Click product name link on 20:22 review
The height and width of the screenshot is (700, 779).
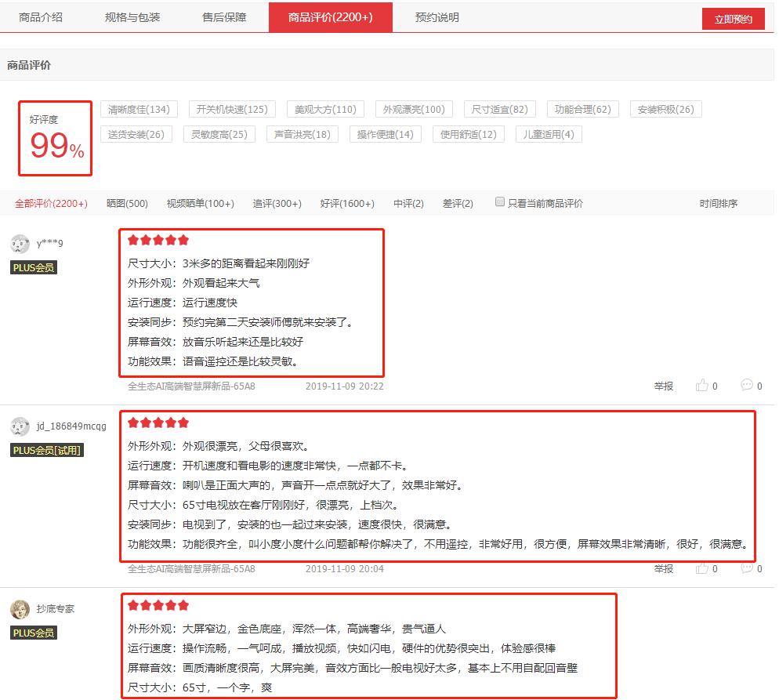click(191, 386)
